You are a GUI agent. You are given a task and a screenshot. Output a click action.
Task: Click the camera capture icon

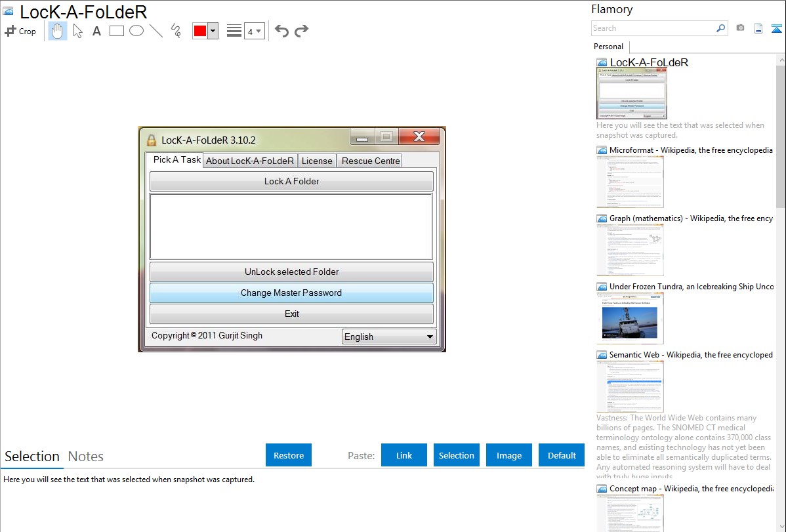pos(740,28)
